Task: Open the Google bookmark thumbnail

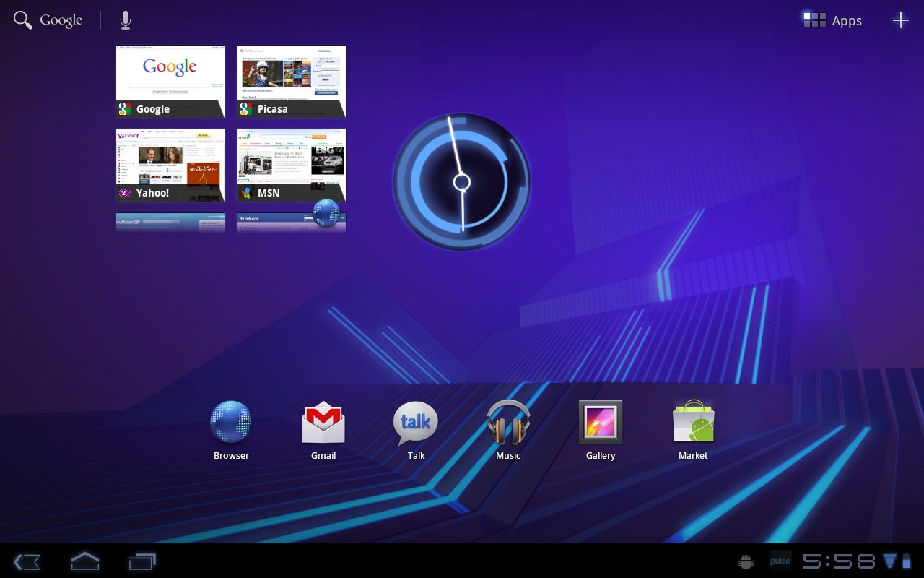Action: click(170, 81)
